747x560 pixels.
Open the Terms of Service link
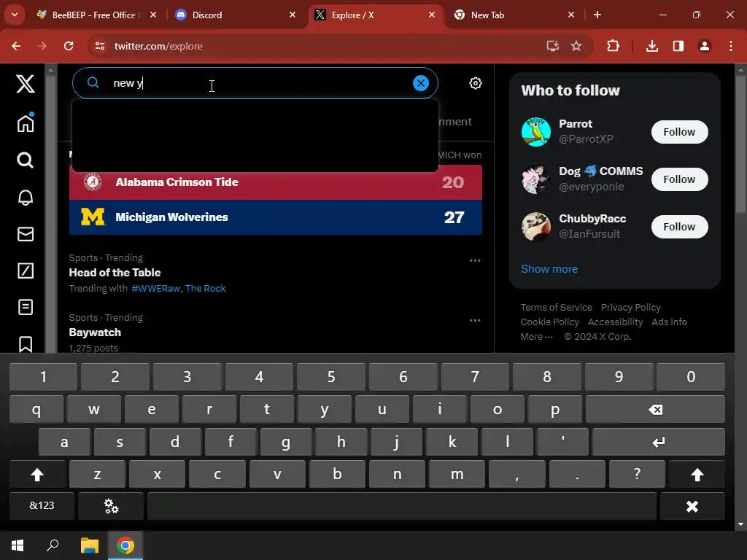[556, 307]
